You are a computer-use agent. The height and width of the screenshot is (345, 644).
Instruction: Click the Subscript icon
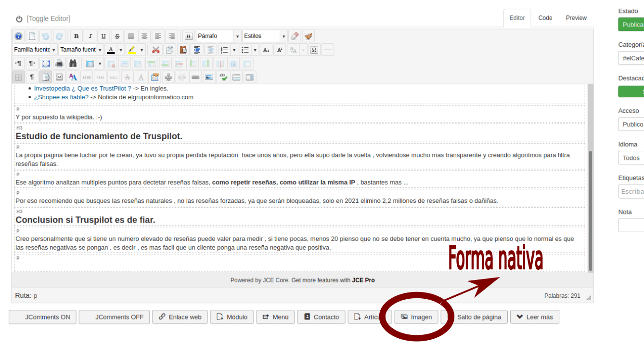coord(266,50)
